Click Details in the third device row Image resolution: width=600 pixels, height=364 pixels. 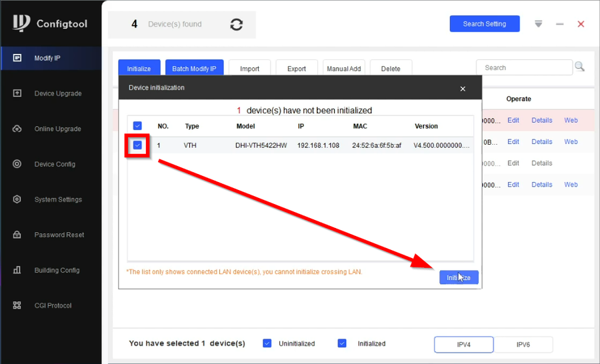click(542, 163)
